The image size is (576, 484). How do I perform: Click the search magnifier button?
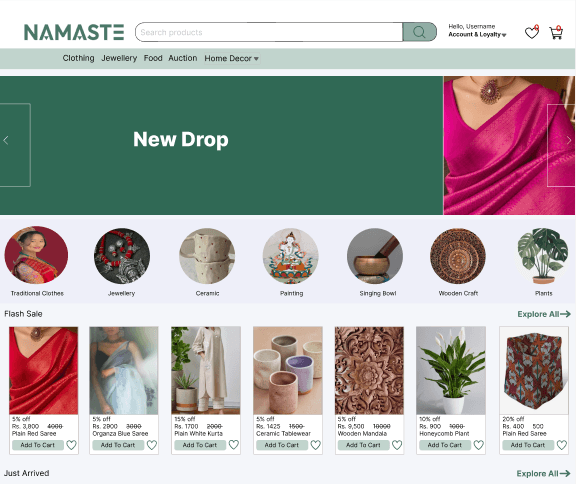tap(419, 32)
